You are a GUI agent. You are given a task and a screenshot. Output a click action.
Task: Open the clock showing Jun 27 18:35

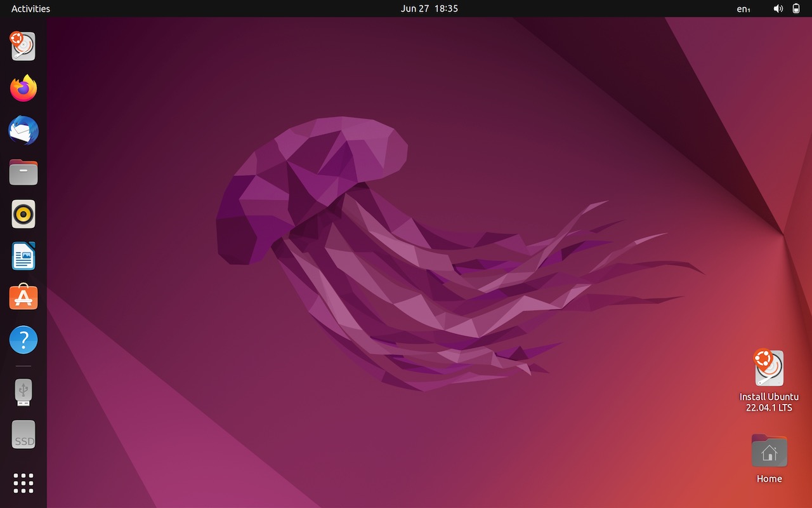tap(429, 8)
